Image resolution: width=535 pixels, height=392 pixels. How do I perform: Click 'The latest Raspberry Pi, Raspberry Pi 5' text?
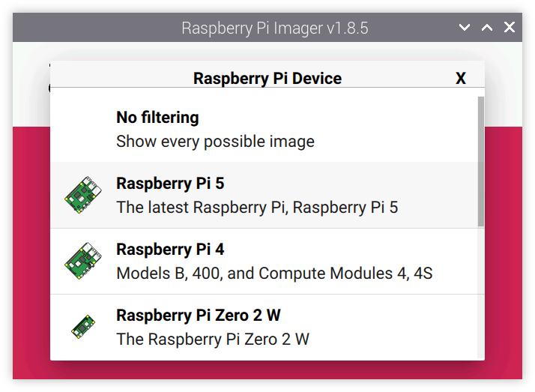(x=257, y=208)
